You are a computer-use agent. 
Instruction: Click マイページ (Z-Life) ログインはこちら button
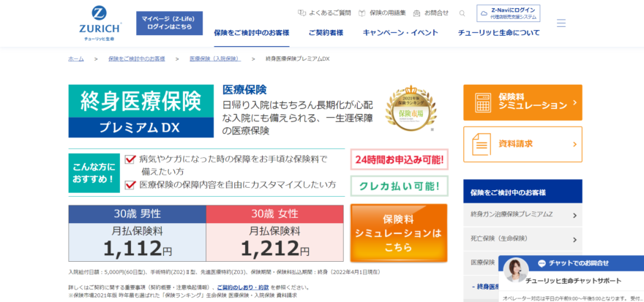169,23
